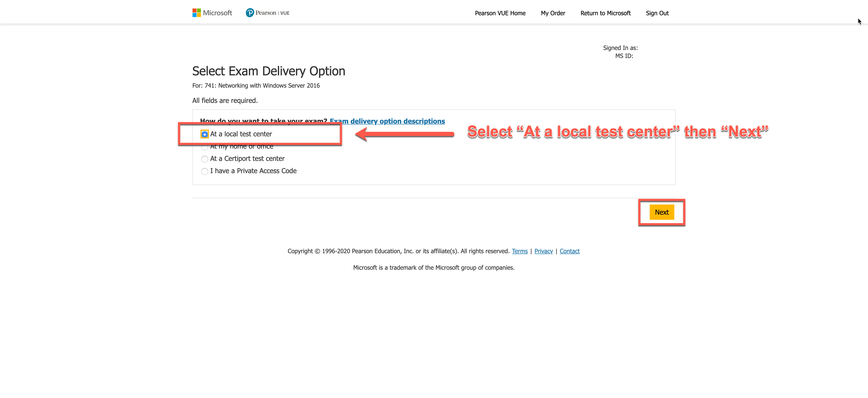The image size is (868, 398).
Task: Open Exam delivery option descriptions link
Action: [388, 120]
